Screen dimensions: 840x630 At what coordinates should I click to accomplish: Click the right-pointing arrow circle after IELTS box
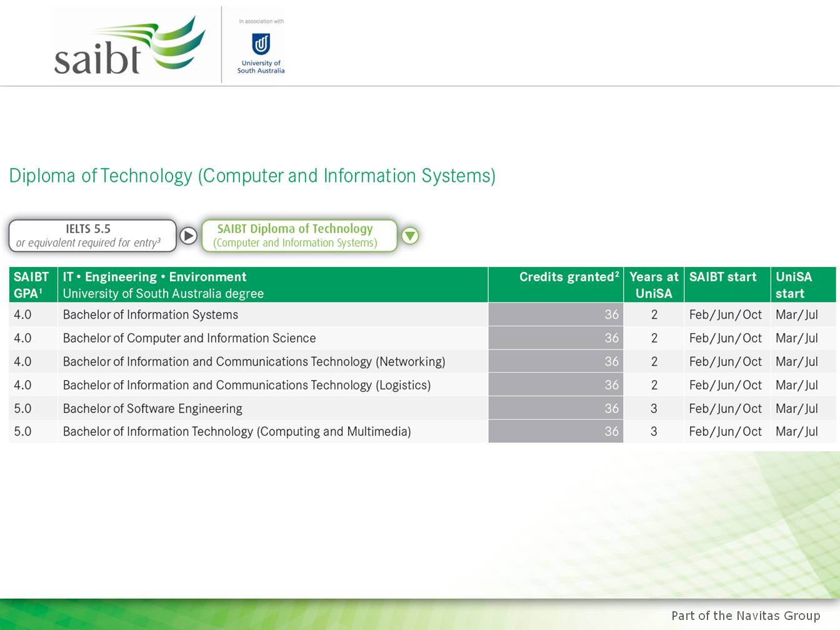(188, 236)
